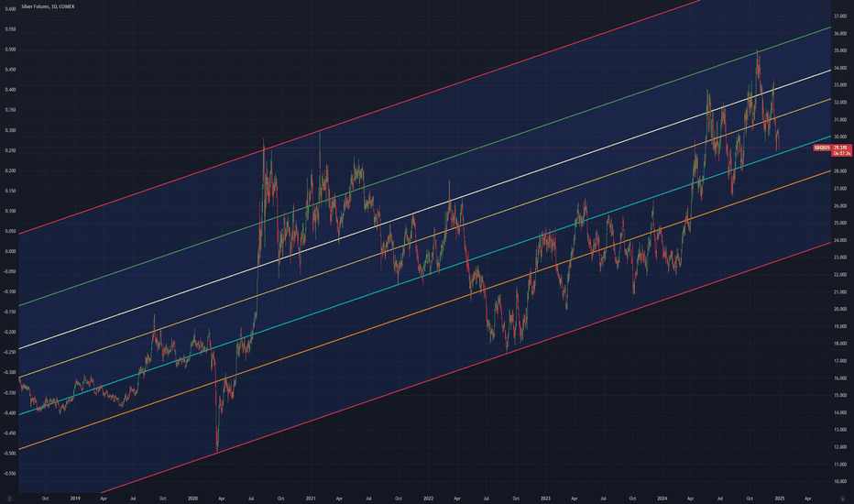The width and height of the screenshot is (854, 504).
Task: Click the 26.000 price level on right axis
Action: [840, 206]
